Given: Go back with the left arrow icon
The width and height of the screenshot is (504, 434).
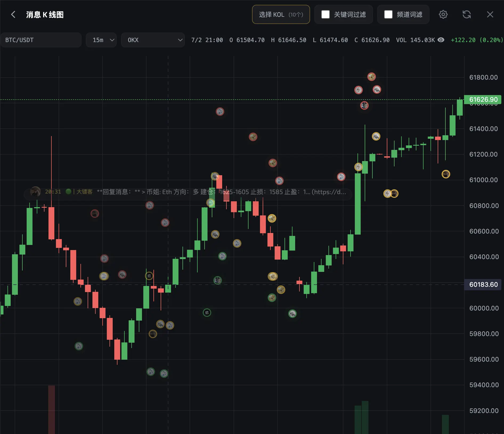Looking at the screenshot, I should [13, 14].
